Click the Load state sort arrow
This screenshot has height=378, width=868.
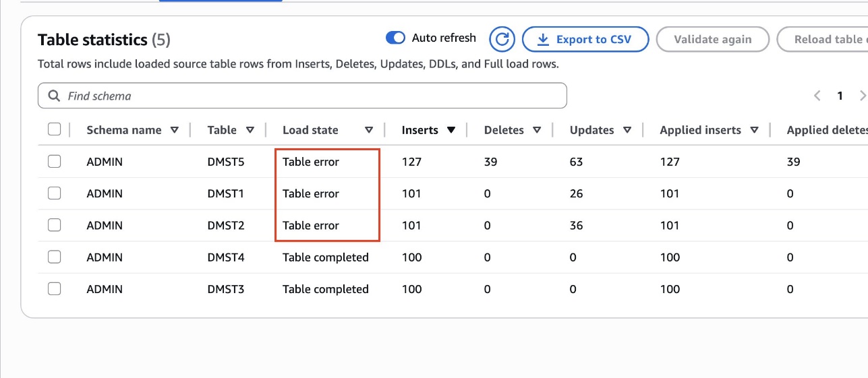click(369, 130)
